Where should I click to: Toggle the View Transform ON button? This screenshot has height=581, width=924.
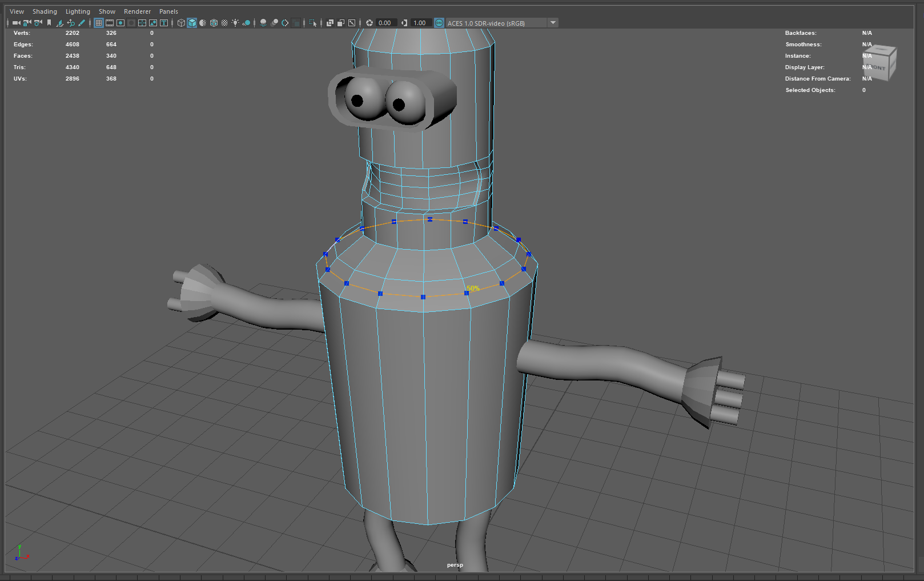(439, 23)
